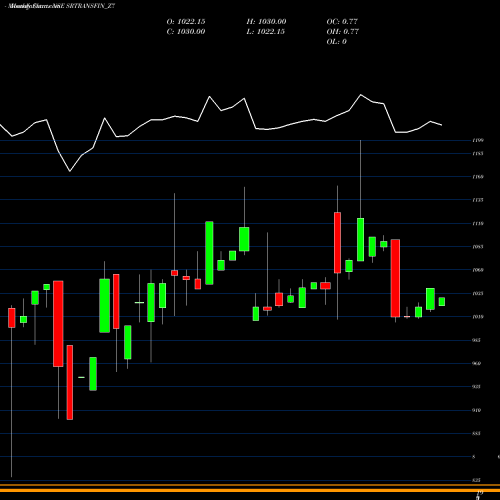The width and height of the screenshot is (500, 500).
Task: Click the close price value C: 1030.00
Action: (186, 32)
